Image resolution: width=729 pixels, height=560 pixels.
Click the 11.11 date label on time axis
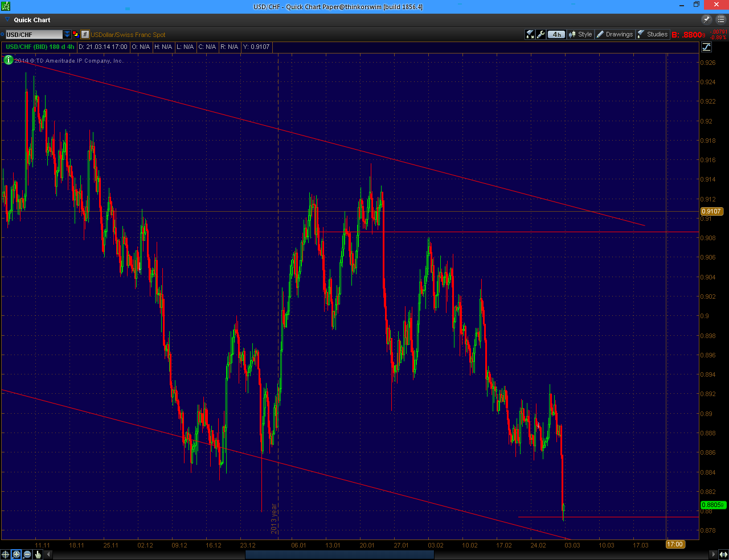click(x=43, y=545)
